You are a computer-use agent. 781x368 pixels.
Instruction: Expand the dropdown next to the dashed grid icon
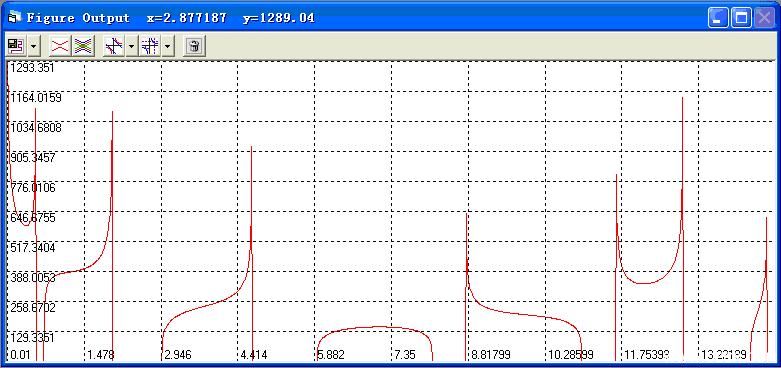point(168,46)
